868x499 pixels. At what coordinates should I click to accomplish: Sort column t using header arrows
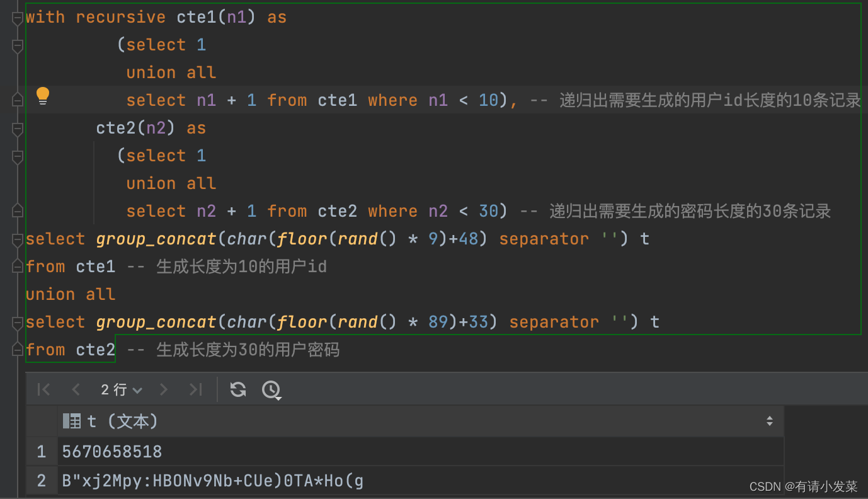[x=770, y=421]
